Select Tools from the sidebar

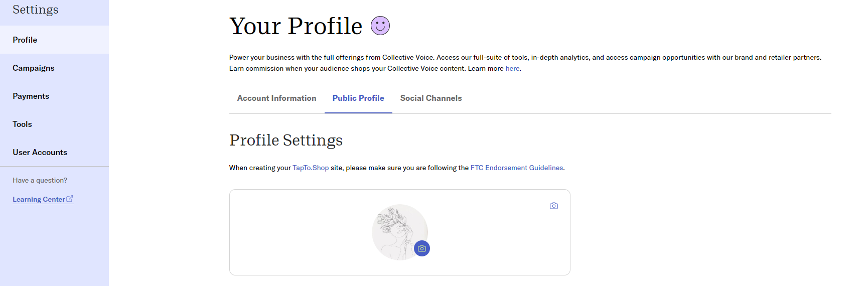pos(54,124)
